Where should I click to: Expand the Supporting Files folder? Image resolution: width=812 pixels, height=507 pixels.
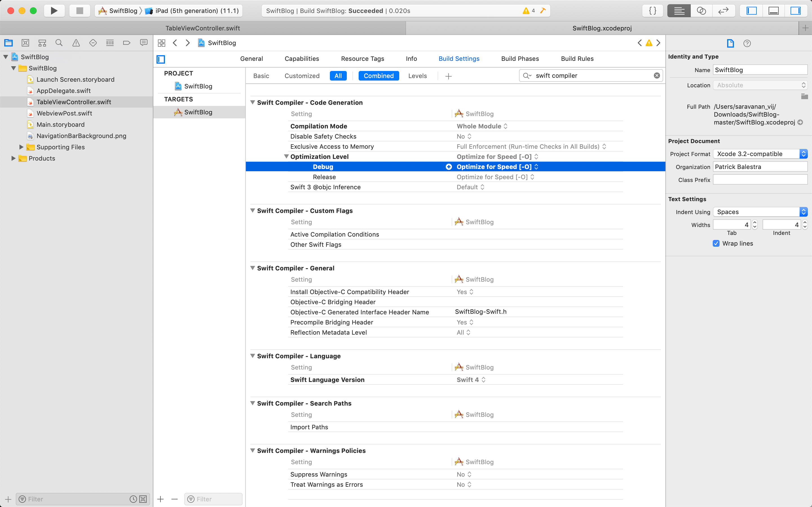point(21,147)
